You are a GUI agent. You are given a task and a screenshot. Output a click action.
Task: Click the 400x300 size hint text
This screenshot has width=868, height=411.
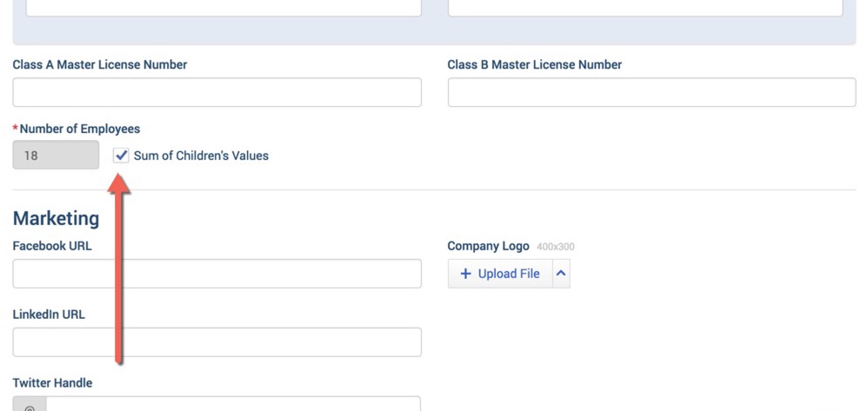tap(556, 247)
